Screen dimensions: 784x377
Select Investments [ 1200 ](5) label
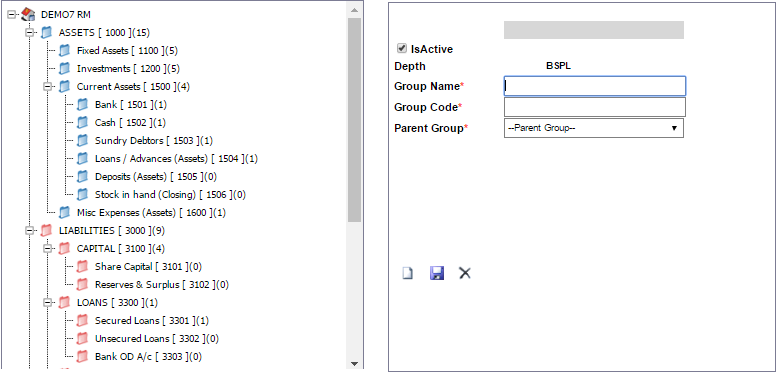coord(128,68)
